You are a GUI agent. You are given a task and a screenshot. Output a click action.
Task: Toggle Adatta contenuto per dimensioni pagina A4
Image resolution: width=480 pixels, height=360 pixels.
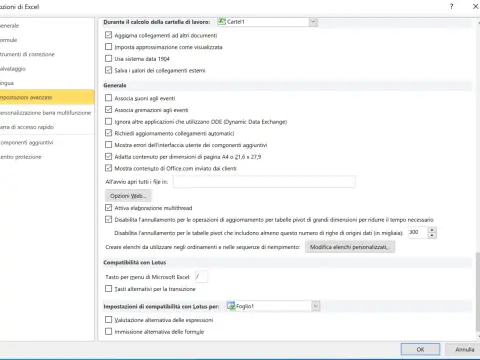(108, 156)
